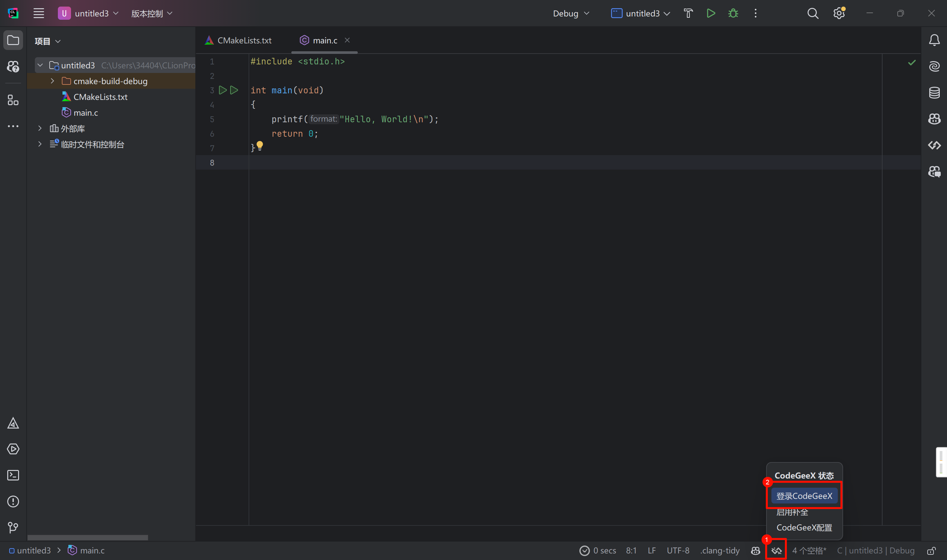Open the Git version control tool window
947x560 pixels.
13,527
